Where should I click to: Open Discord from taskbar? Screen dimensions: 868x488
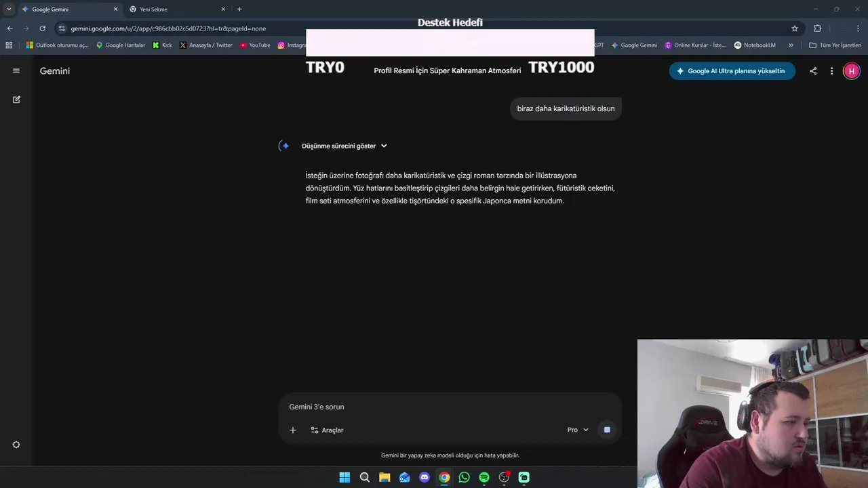425,477
